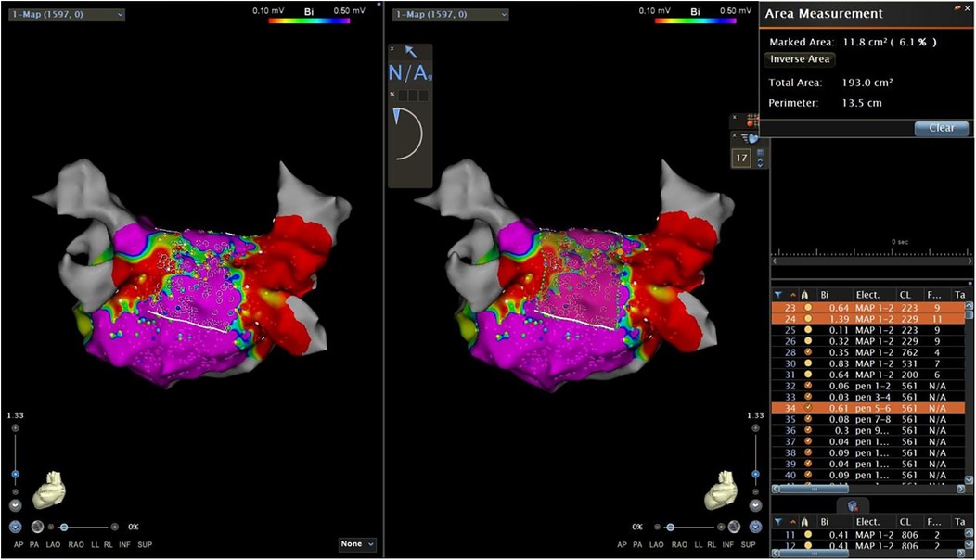Click transparency plus icon in right map view
Screen dimensions: 976x560
pyautogui.click(x=721, y=527)
